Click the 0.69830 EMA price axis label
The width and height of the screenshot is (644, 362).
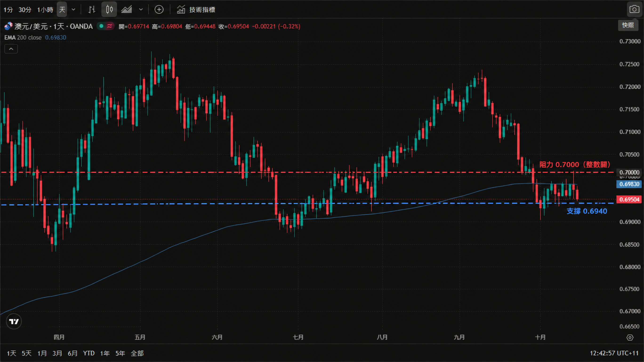[x=629, y=184]
